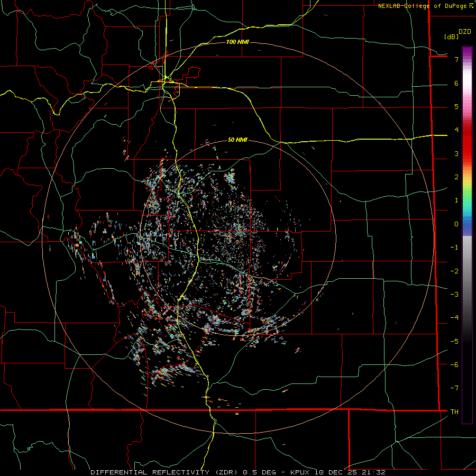Screen dimensions: 476x476
Task: Click the 1 value on color scale
Action: pyautogui.click(x=456, y=200)
